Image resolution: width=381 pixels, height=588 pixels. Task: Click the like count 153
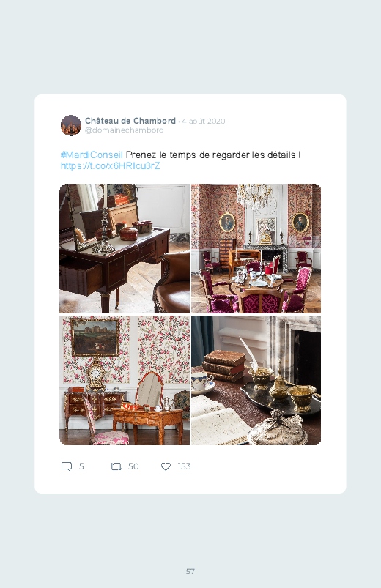(185, 466)
